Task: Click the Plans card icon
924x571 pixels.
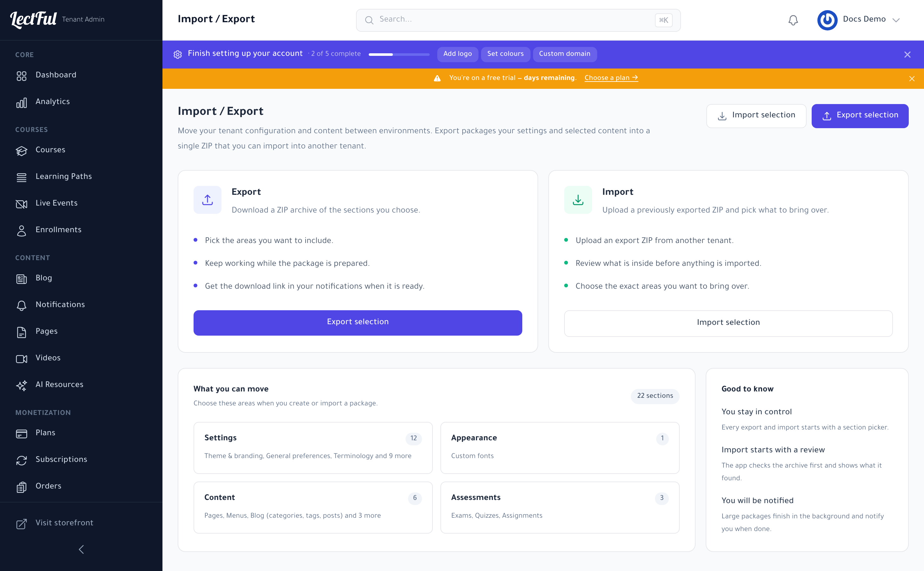Action: click(22, 434)
